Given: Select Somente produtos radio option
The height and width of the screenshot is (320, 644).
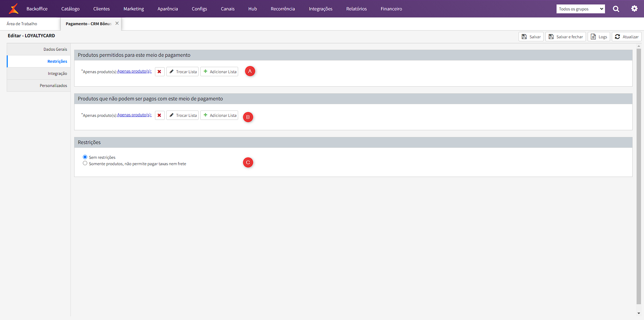Looking at the screenshot, I should coord(85,164).
